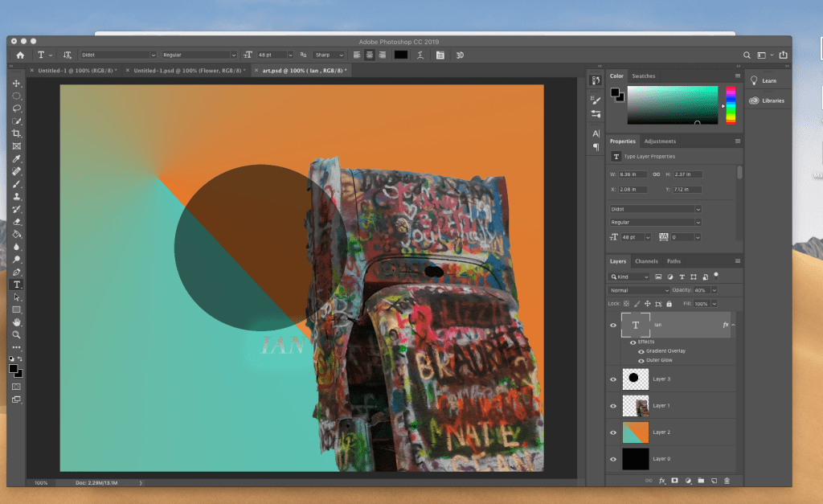Hide Layer 3 visibility eye
This screenshot has height=504, width=823.
[613, 379]
